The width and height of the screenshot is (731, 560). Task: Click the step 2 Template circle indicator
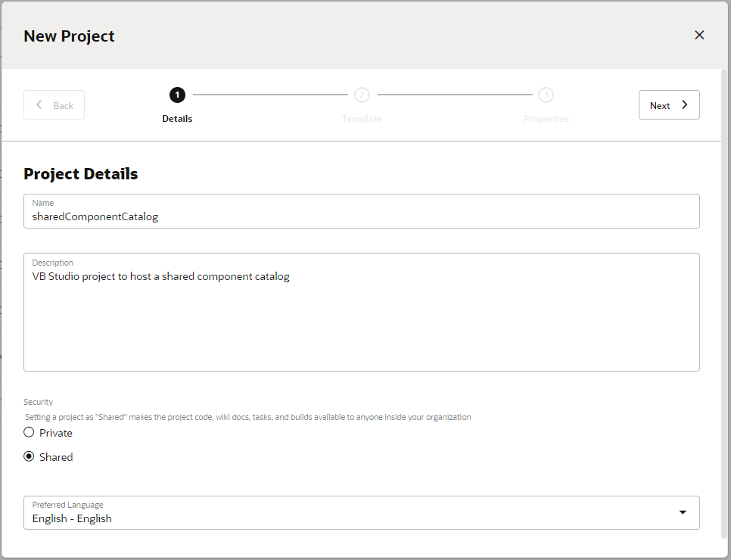pyautogui.click(x=362, y=95)
